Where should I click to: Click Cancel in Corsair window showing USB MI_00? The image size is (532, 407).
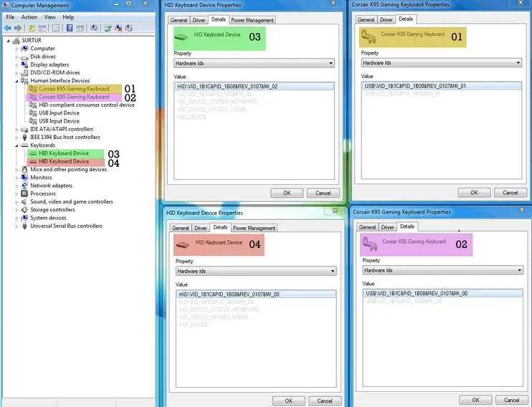coord(512,400)
